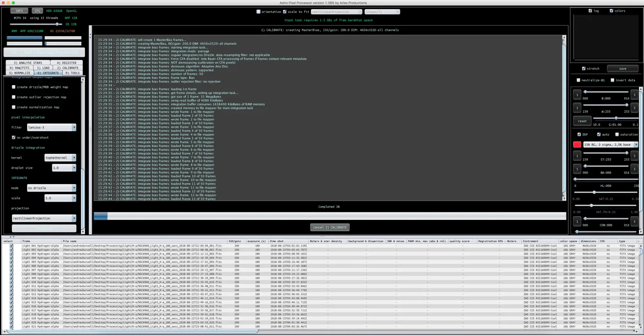The width and height of the screenshot is (644, 335).
Task: Click the 3 button beside W:255 slider
Action: point(634,108)
